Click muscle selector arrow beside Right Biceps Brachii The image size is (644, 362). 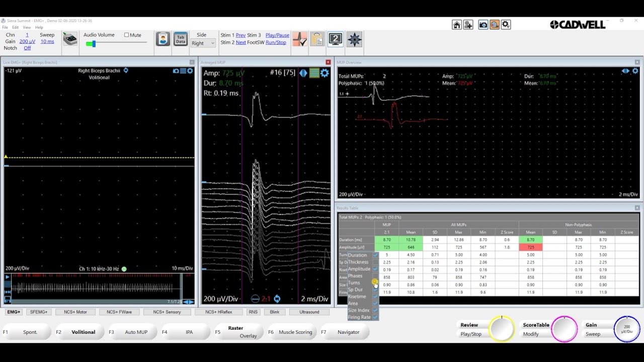coord(126,70)
